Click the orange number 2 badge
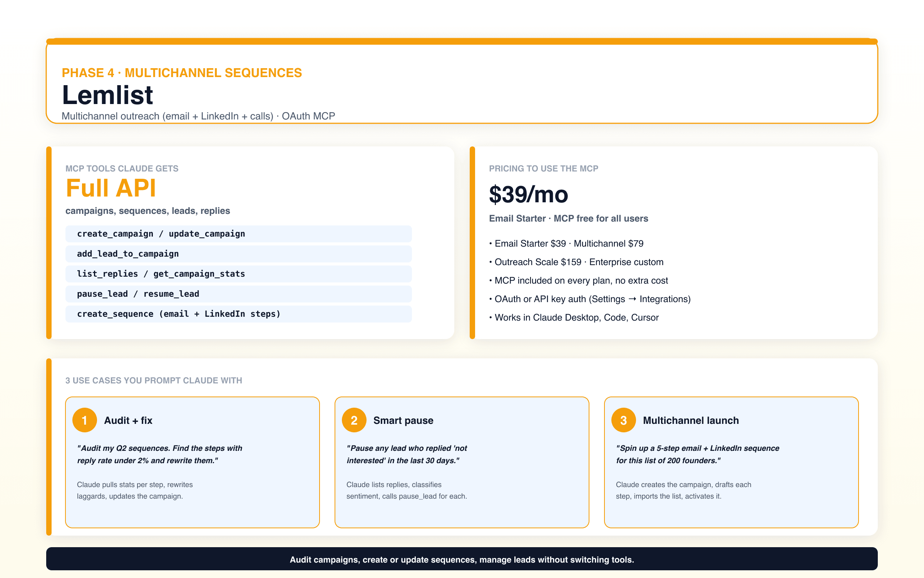This screenshot has height=578, width=924. tap(354, 420)
